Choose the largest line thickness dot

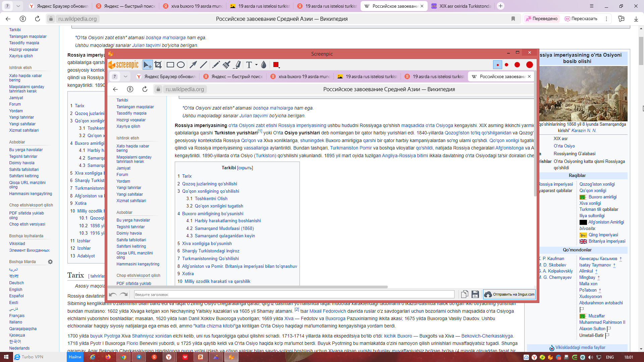tap(529, 65)
